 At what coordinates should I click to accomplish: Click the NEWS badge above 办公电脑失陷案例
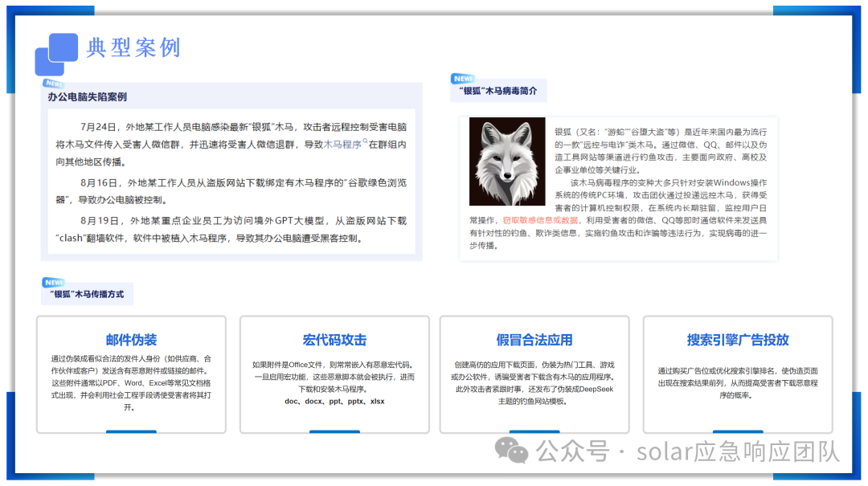pos(54,84)
